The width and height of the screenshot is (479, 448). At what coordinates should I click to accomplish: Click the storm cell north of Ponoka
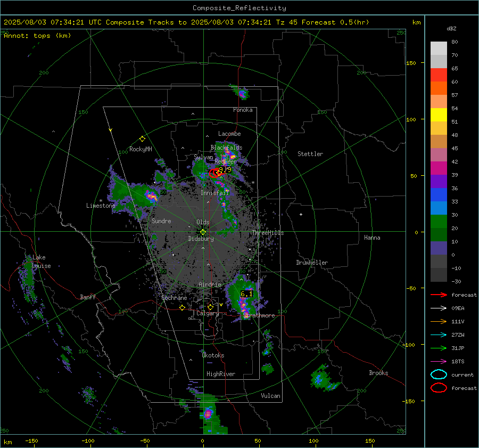pos(242,93)
